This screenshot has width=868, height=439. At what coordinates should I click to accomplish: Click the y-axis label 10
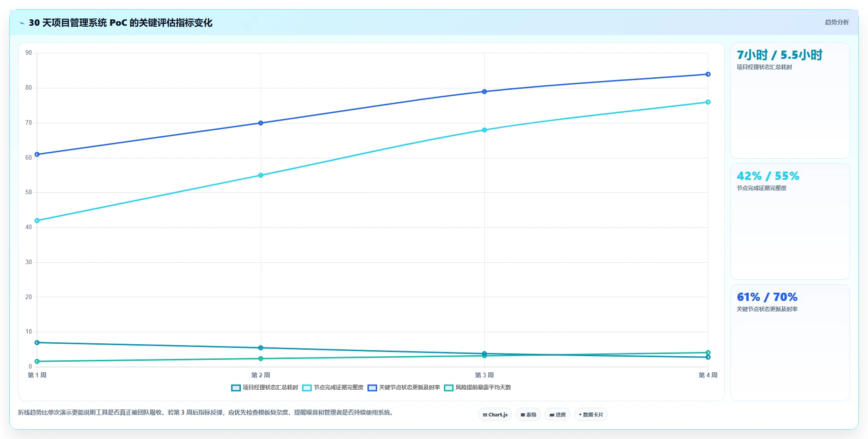[29, 332]
